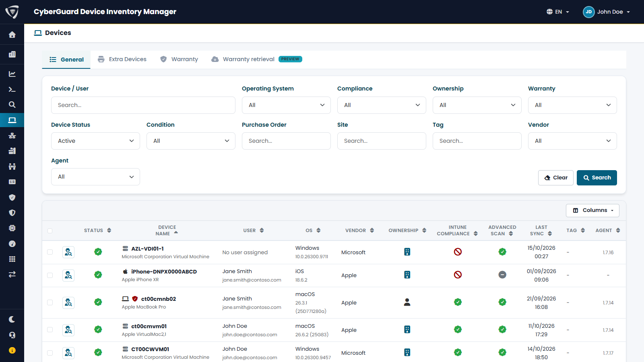Click the Purchase Order search field
This screenshot has width=644, height=362.
click(286, 141)
